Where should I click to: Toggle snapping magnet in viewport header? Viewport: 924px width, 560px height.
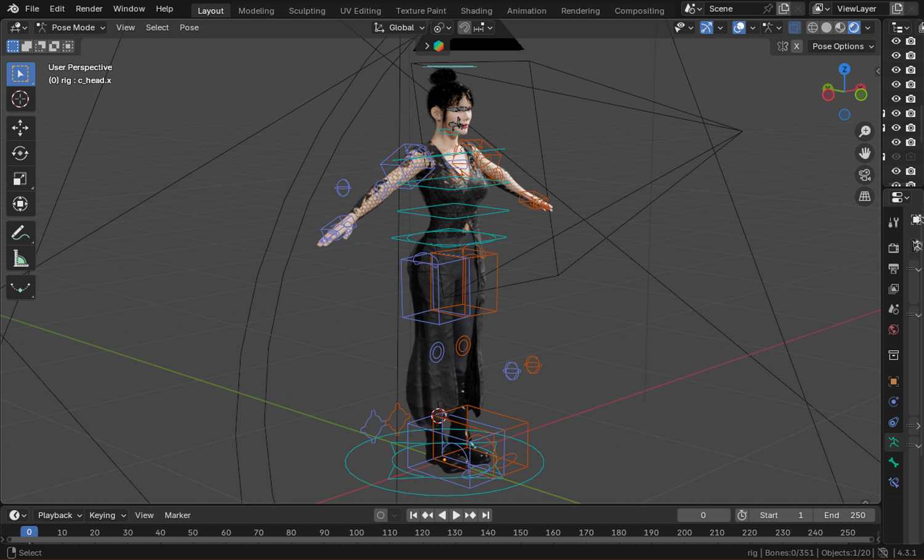[465, 28]
